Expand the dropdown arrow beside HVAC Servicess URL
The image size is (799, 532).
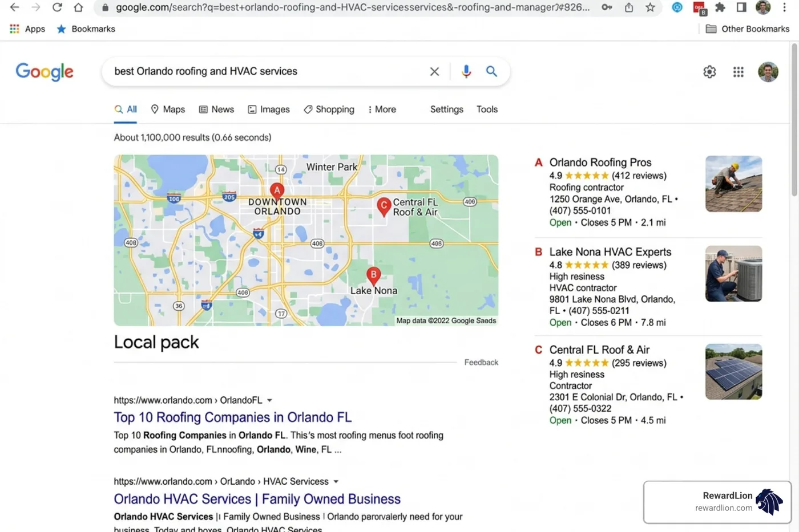click(x=336, y=482)
